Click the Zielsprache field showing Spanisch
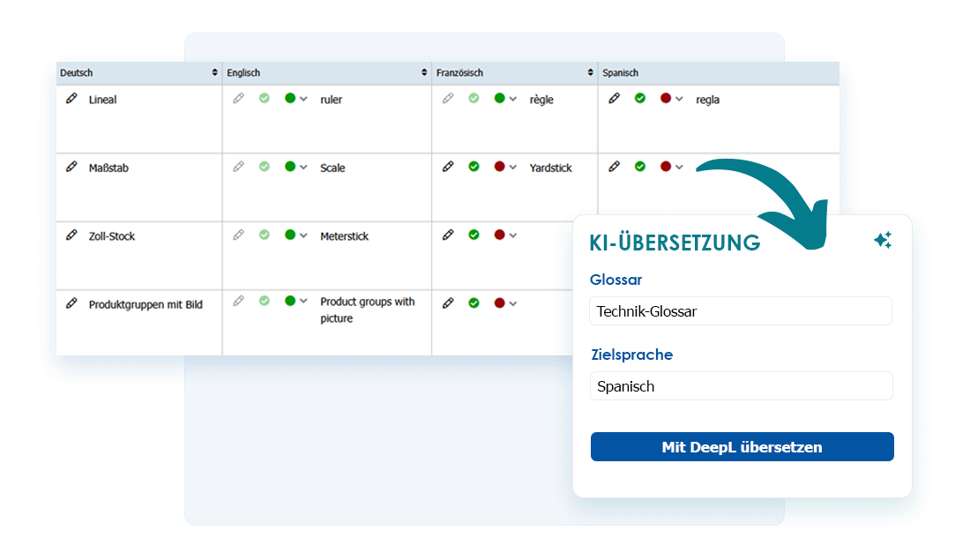This screenshot has width=970, height=560. pyautogui.click(x=741, y=385)
